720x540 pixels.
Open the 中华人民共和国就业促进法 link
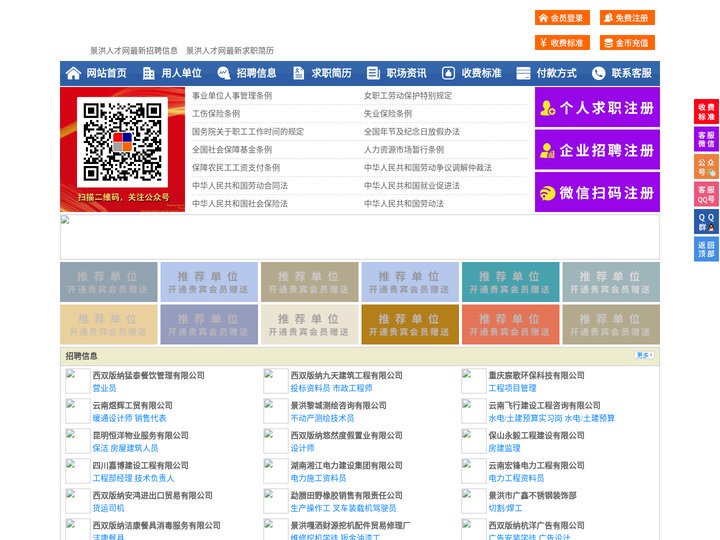point(412,186)
